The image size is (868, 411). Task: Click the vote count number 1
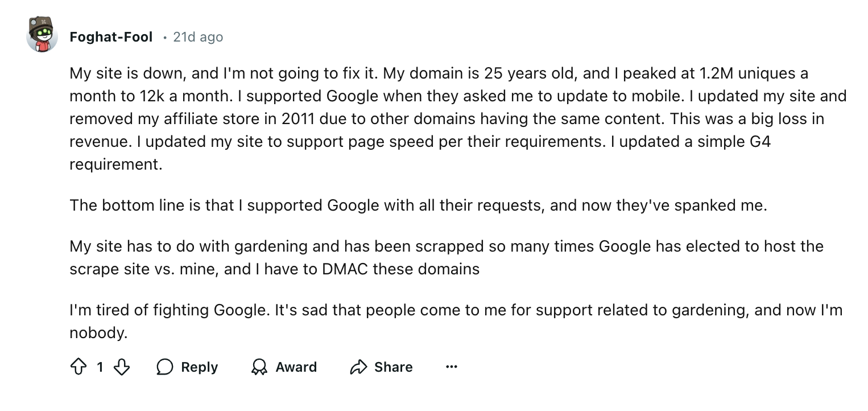[100, 367]
